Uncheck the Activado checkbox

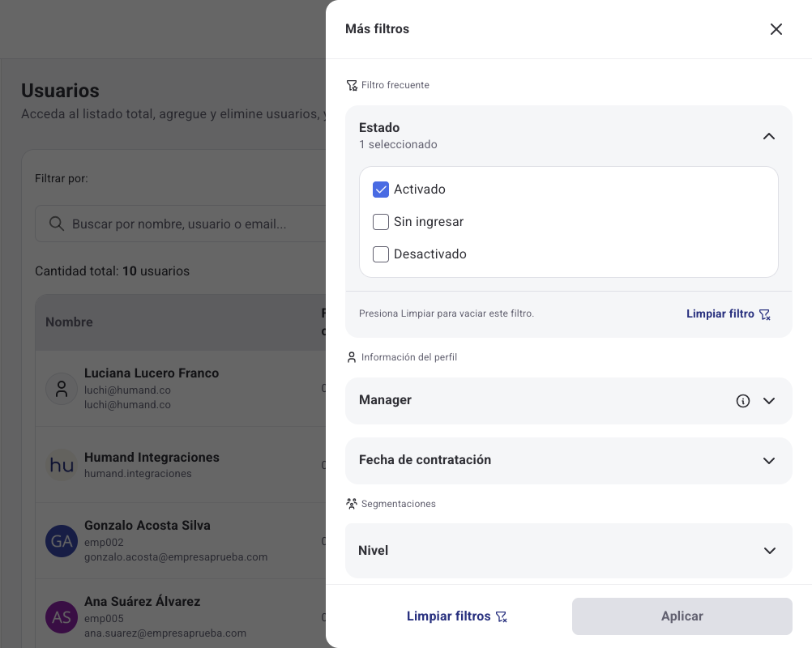[x=381, y=190]
